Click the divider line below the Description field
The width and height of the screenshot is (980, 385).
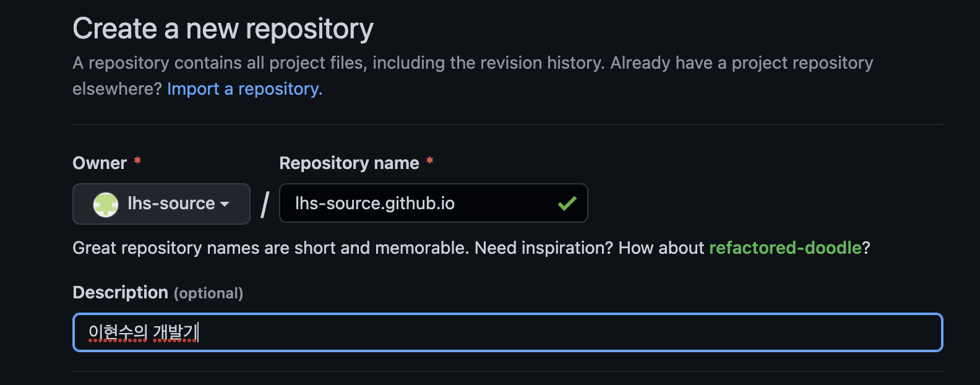pyautogui.click(x=507, y=371)
